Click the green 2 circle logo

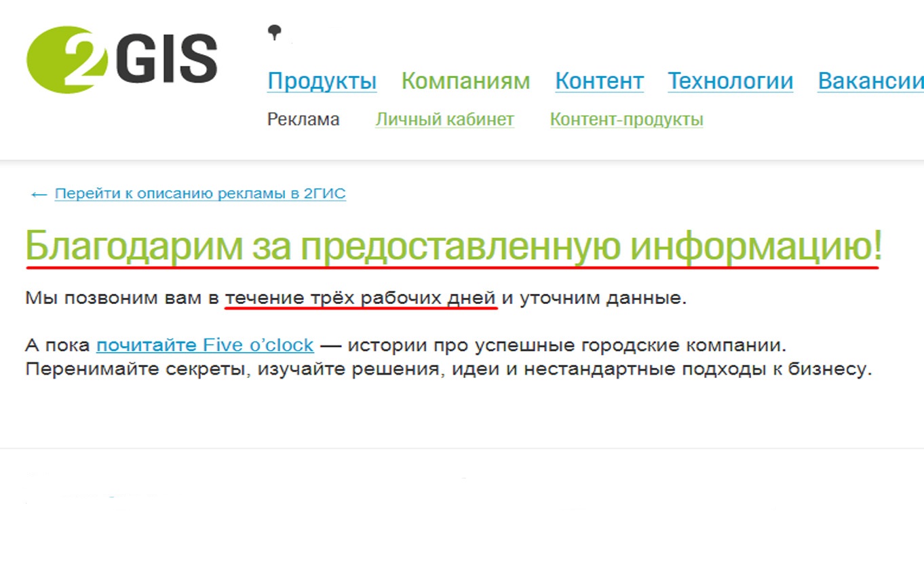[66, 60]
